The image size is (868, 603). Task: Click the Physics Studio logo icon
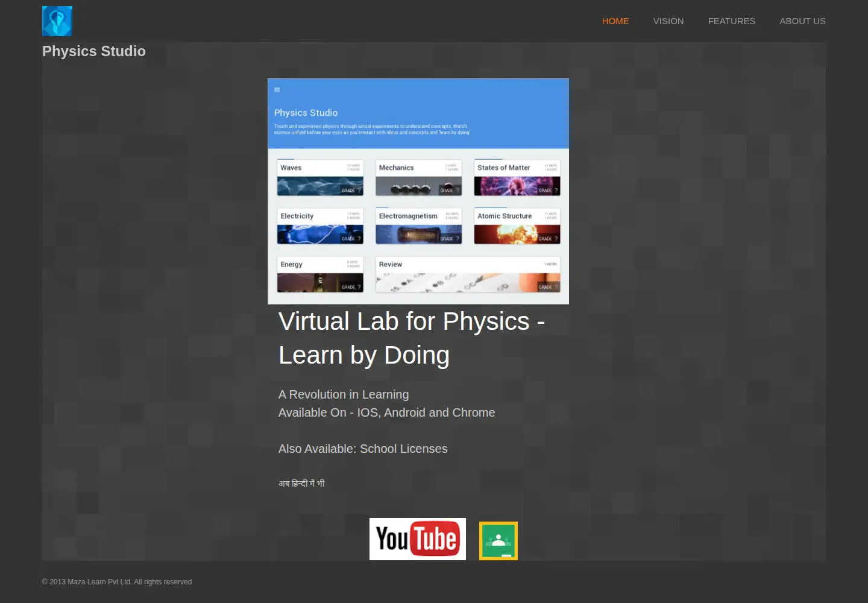[57, 21]
